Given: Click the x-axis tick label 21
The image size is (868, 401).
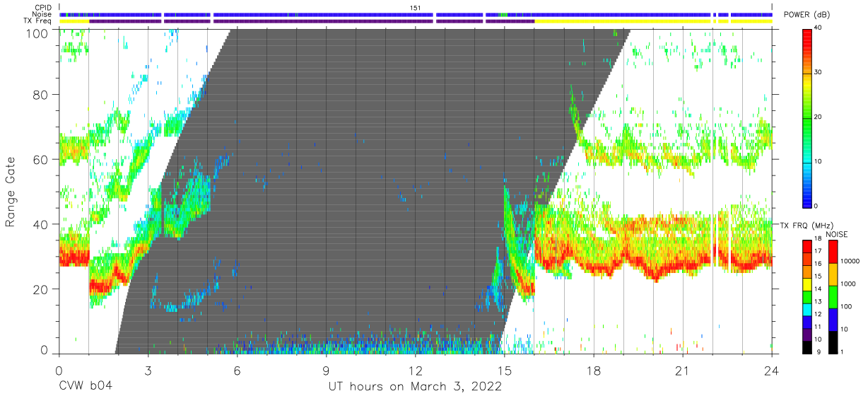Looking at the screenshot, I should (x=683, y=371).
